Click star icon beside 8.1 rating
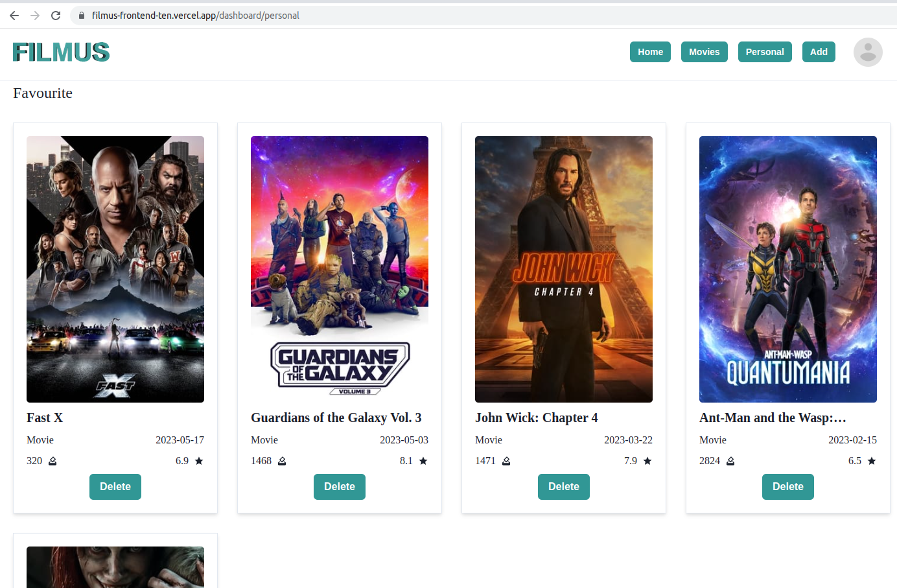The image size is (897, 588). (x=423, y=461)
